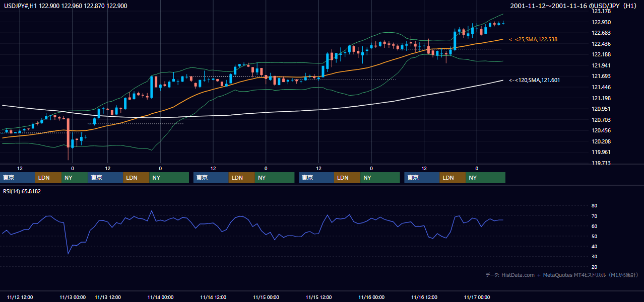This screenshot has width=644, height=302.
Task: Click the last NY session block on right
Action: point(486,178)
